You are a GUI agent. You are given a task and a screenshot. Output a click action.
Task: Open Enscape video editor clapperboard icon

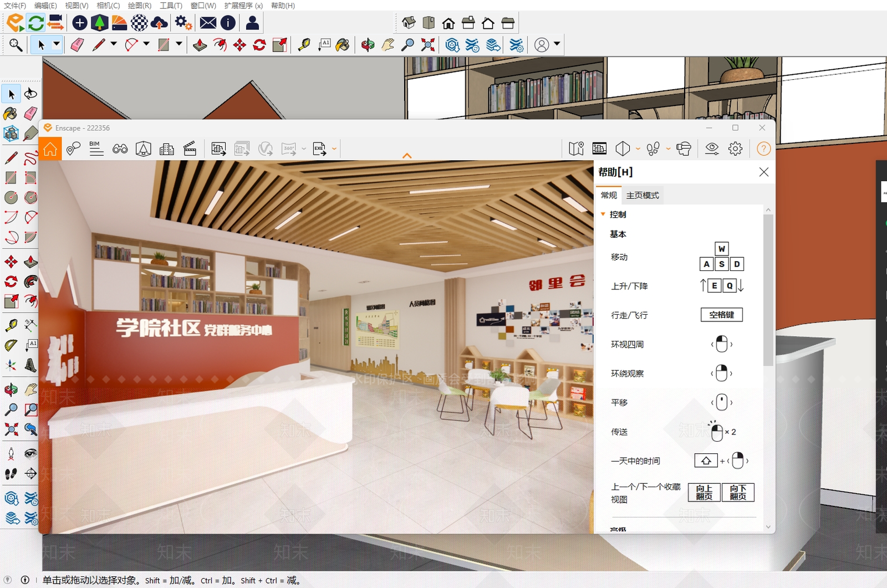point(190,149)
